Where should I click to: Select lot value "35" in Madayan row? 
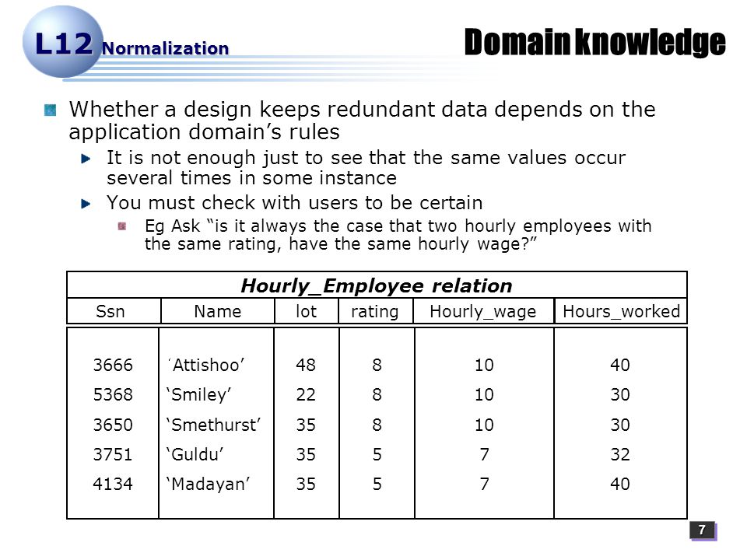306,484
